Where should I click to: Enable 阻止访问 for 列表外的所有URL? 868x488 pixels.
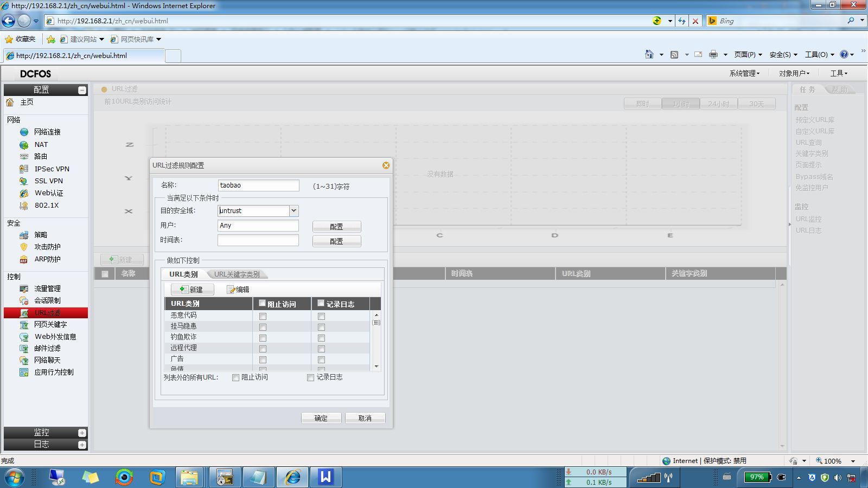click(x=235, y=377)
